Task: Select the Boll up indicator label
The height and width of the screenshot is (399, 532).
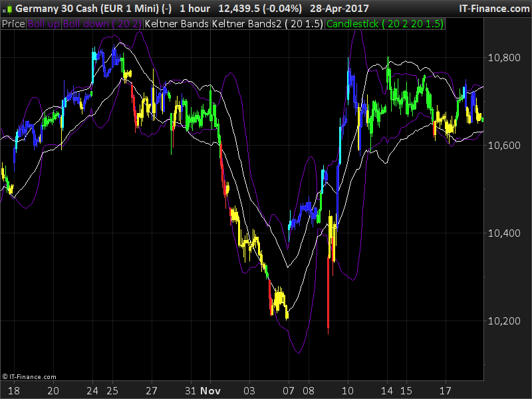Action: tap(44, 24)
